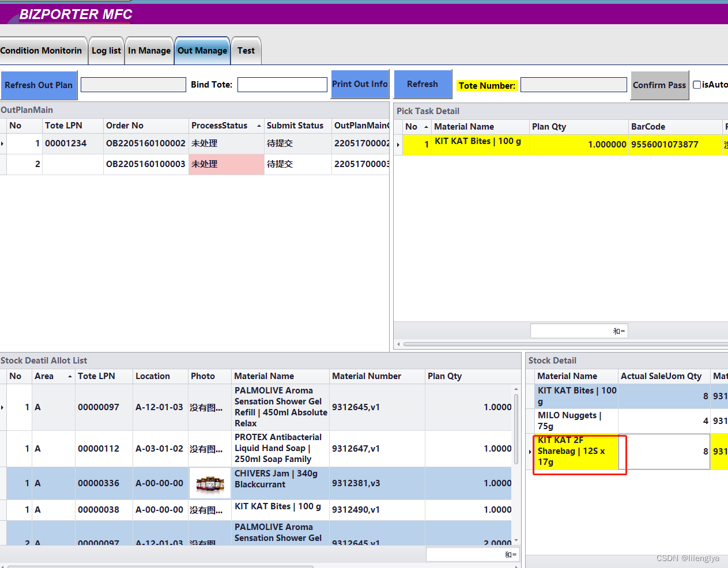Viewport: 728px width, 568px height.
Task: Switch to the Condition Monitorin tab
Action: (43, 51)
